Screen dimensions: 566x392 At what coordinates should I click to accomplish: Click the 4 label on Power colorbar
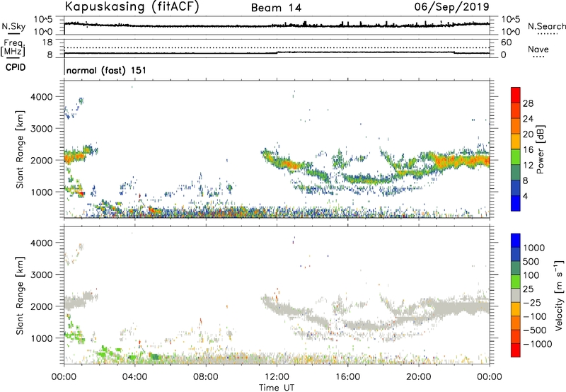point(526,196)
